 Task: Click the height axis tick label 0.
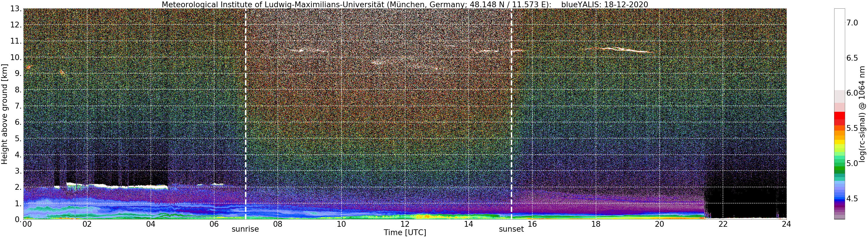(18, 219)
